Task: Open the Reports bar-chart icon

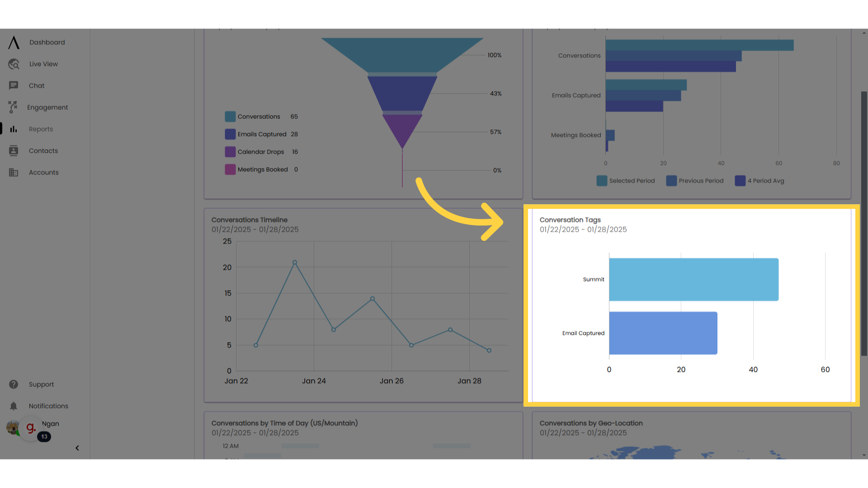Action: pos(14,129)
